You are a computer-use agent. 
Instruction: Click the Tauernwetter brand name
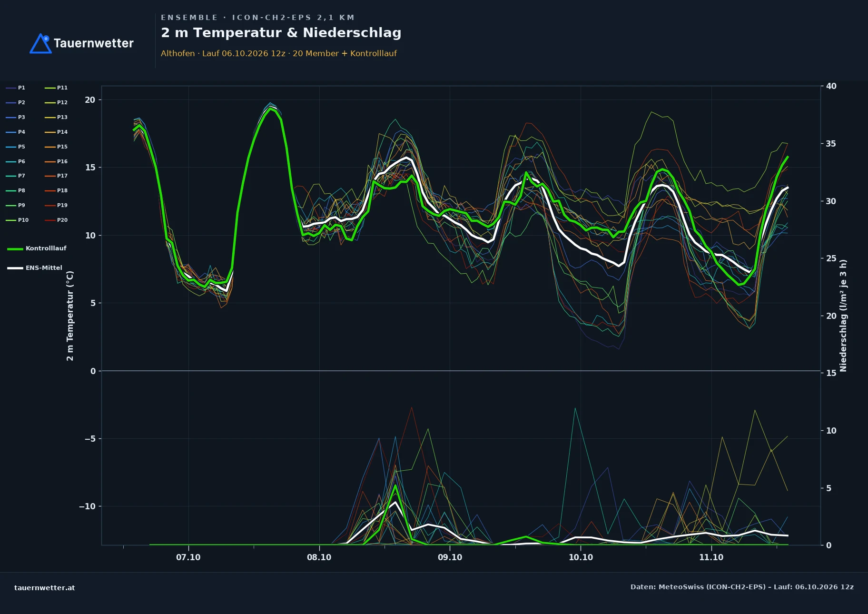94,43
